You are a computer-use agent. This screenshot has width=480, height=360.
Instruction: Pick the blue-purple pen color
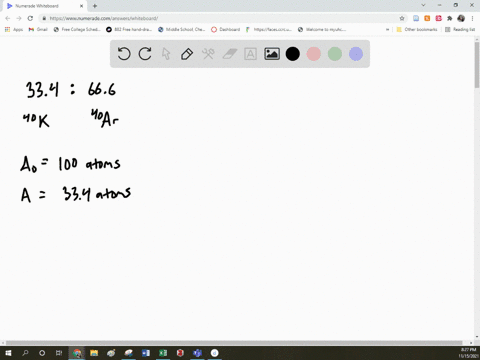(356, 54)
